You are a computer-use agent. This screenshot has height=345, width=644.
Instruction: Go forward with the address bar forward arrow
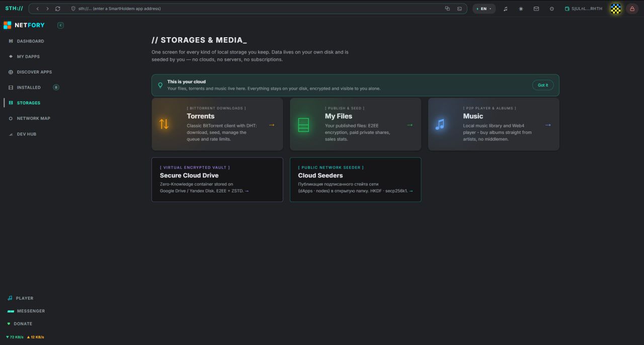pyautogui.click(x=48, y=9)
